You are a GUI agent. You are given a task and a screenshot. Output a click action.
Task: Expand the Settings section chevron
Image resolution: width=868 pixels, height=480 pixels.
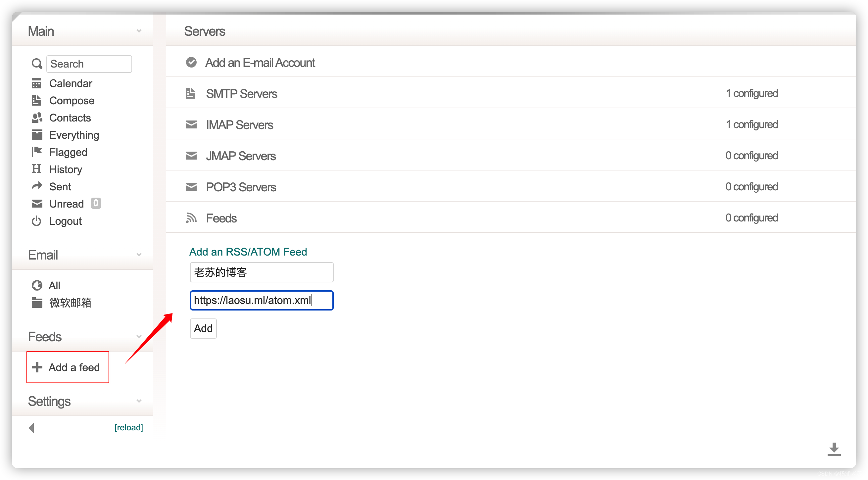[139, 401]
